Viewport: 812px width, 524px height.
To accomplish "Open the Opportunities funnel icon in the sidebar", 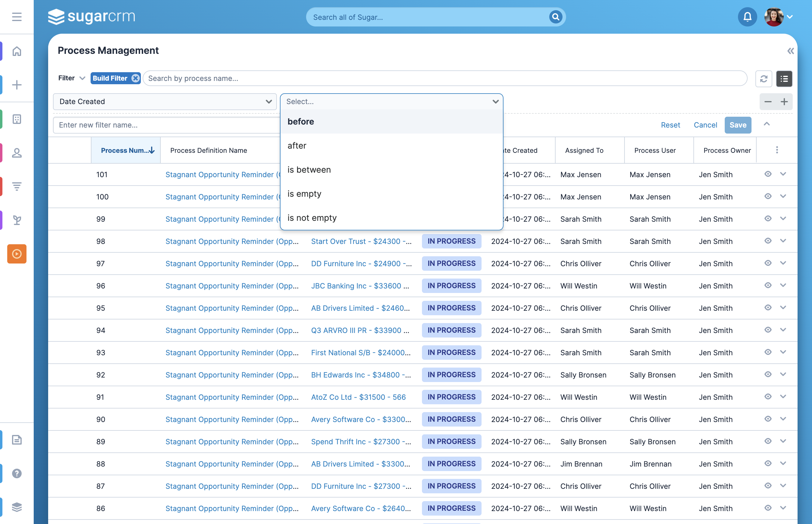I will pos(17,186).
